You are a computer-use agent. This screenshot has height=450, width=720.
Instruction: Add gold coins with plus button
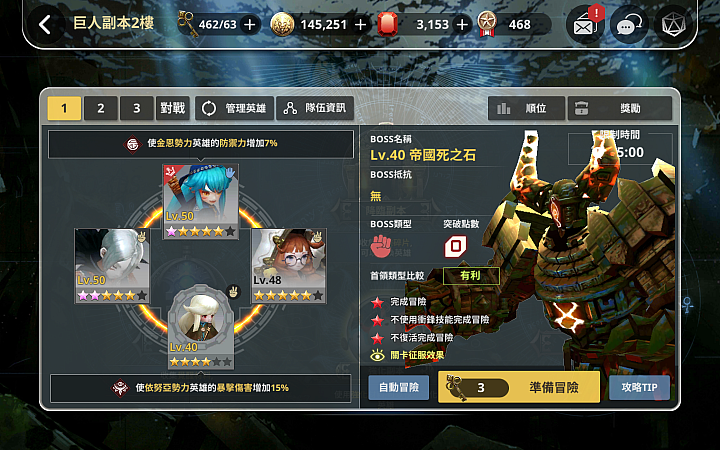coord(361,24)
